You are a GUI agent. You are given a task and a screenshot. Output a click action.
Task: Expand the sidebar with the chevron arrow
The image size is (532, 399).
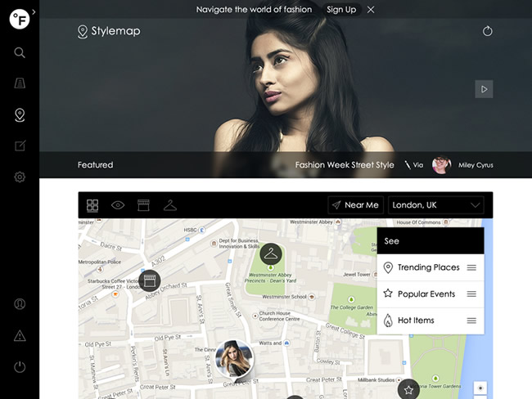[x=34, y=12]
